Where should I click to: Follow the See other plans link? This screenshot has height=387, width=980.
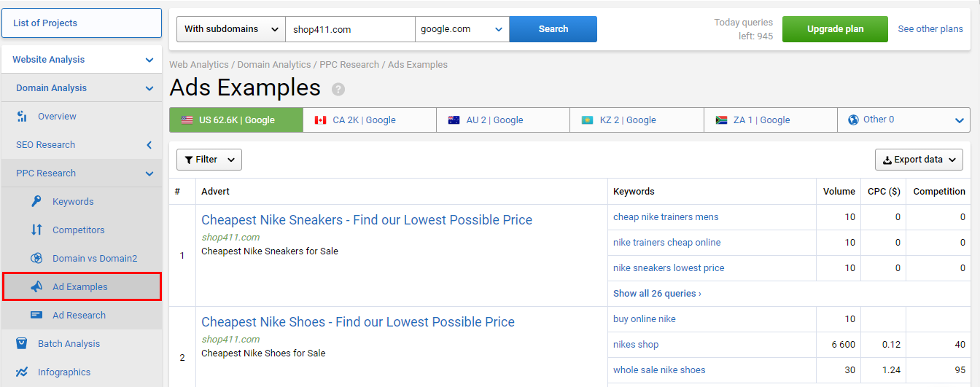tap(930, 29)
